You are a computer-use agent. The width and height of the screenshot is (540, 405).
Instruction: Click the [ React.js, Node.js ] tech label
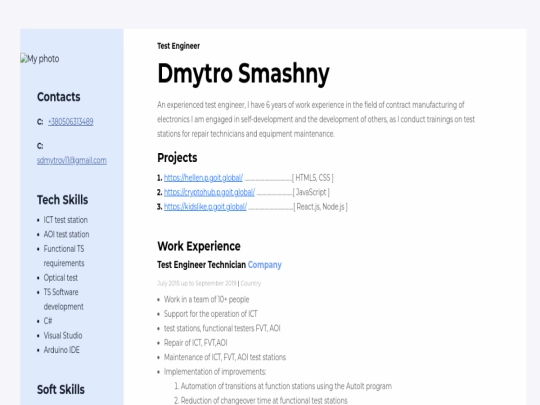click(x=320, y=207)
